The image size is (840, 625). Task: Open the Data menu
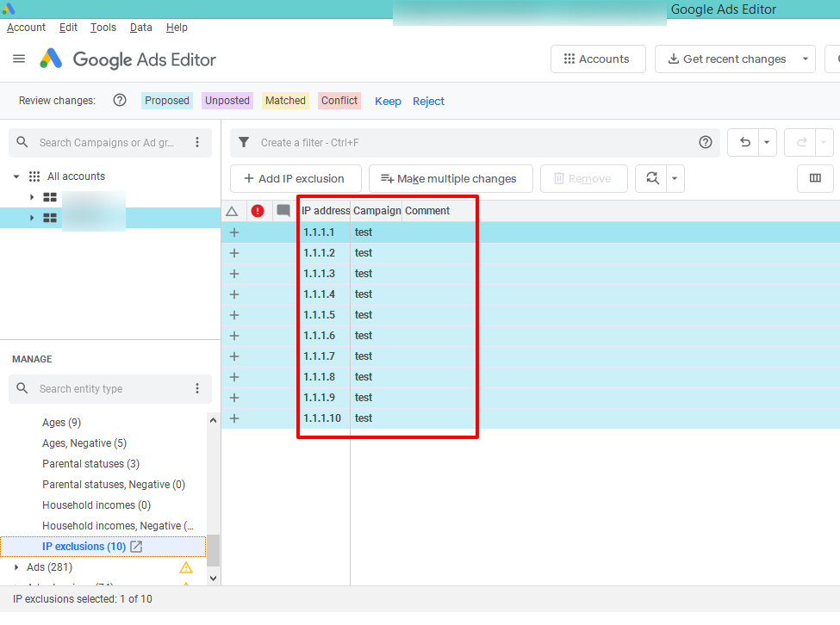(x=141, y=28)
